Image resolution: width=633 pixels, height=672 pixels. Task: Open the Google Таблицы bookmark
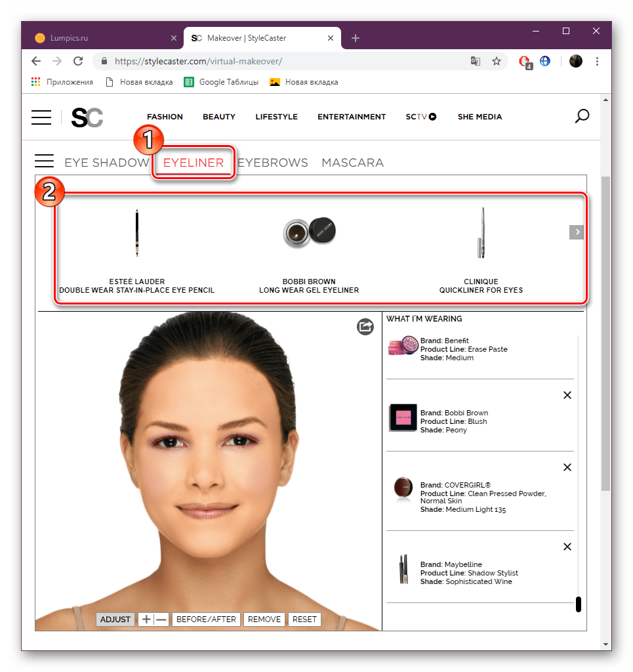click(221, 82)
